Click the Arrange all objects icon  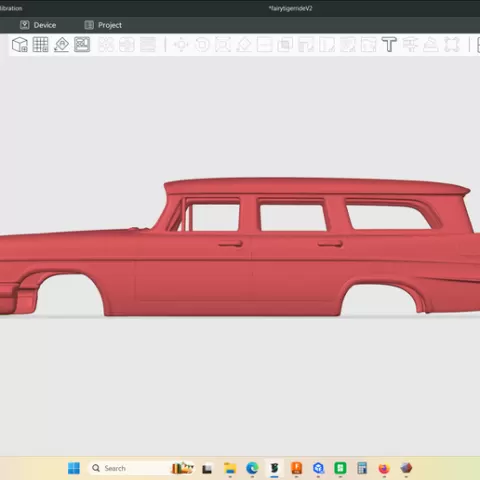pos(82,45)
